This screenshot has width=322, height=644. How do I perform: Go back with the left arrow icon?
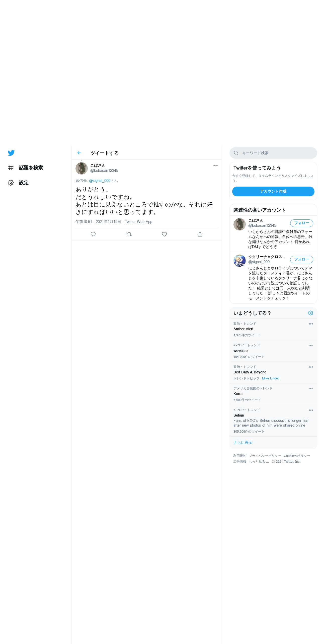click(x=79, y=153)
